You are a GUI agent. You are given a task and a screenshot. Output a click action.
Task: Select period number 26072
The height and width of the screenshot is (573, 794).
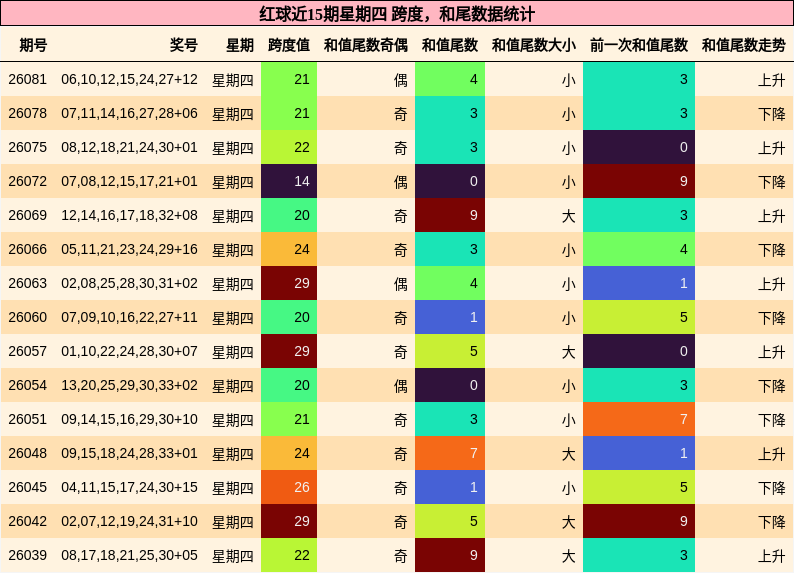(27, 181)
